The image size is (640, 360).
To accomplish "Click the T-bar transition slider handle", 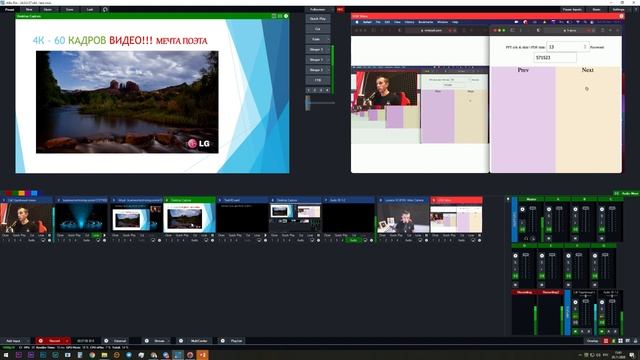I will (308, 102).
